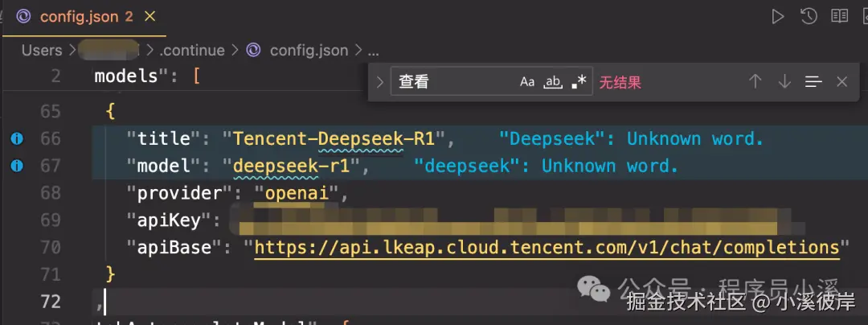Toggle Use Regular Expression in find widget
This screenshot has width=868, height=325.
coord(579,82)
